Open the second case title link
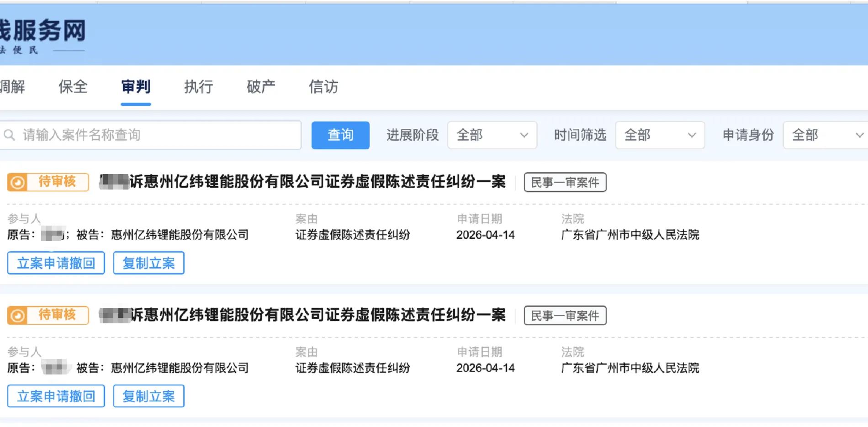Viewport: 868px width, 427px height. pyautogui.click(x=302, y=315)
